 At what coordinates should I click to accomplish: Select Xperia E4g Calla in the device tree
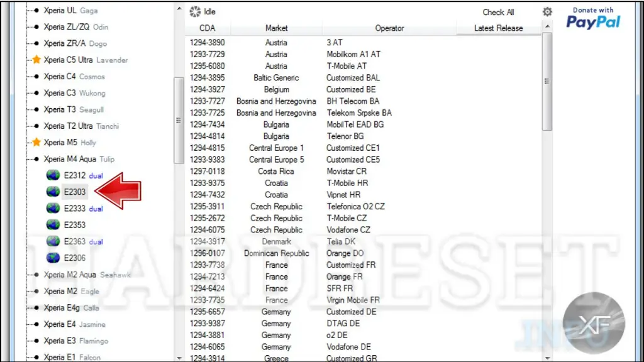coord(71,307)
